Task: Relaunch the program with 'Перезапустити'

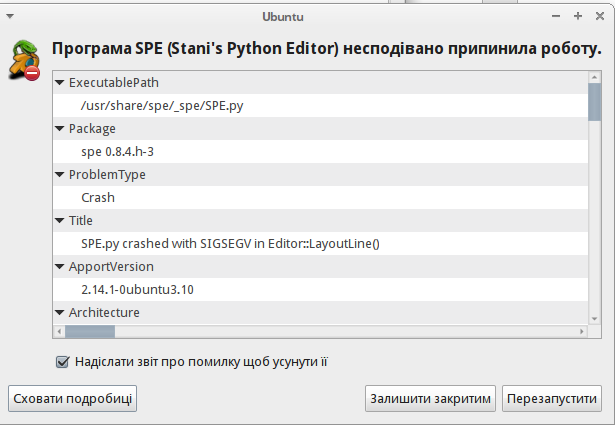Action: (x=552, y=398)
